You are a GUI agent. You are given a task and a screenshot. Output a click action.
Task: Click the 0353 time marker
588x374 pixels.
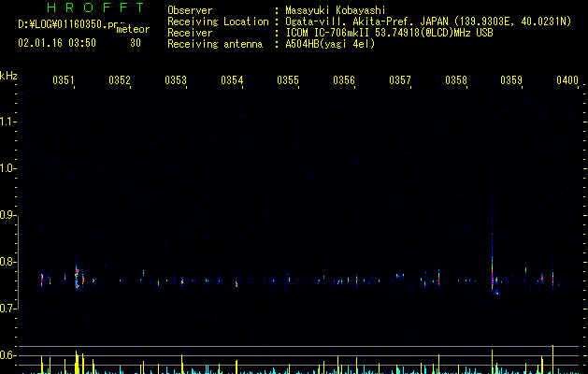point(176,80)
